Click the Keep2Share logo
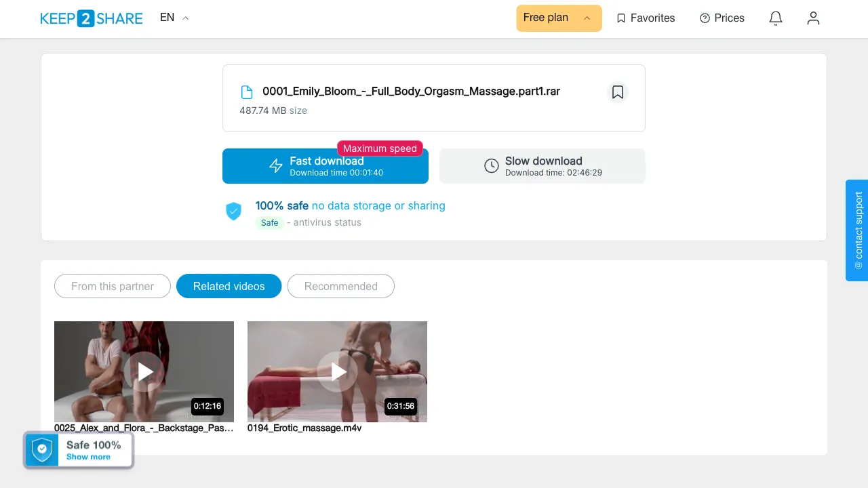 [x=92, y=18]
